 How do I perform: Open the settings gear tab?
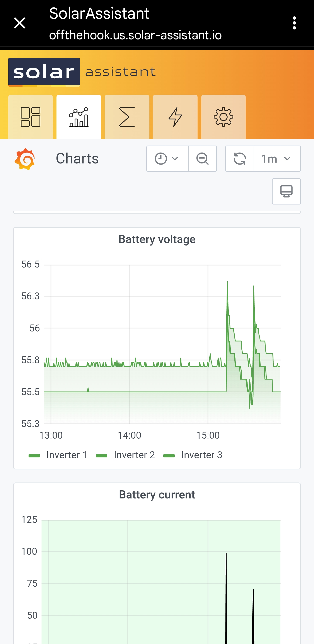click(223, 117)
